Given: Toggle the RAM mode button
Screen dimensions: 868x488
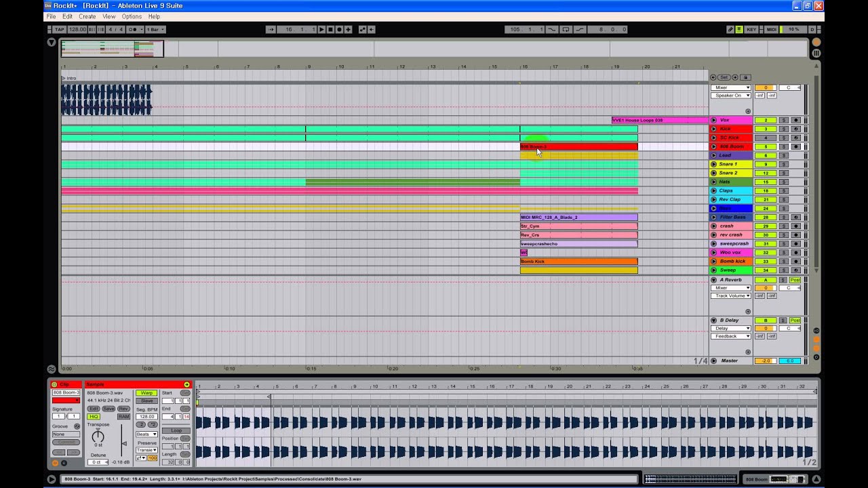Looking at the screenshot, I should click(123, 416).
